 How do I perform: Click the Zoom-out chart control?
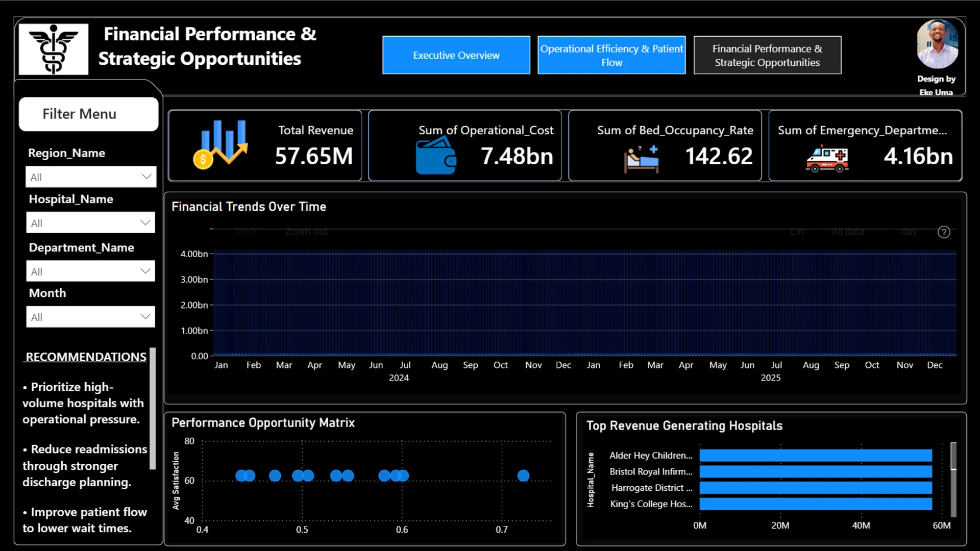pos(306,232)
